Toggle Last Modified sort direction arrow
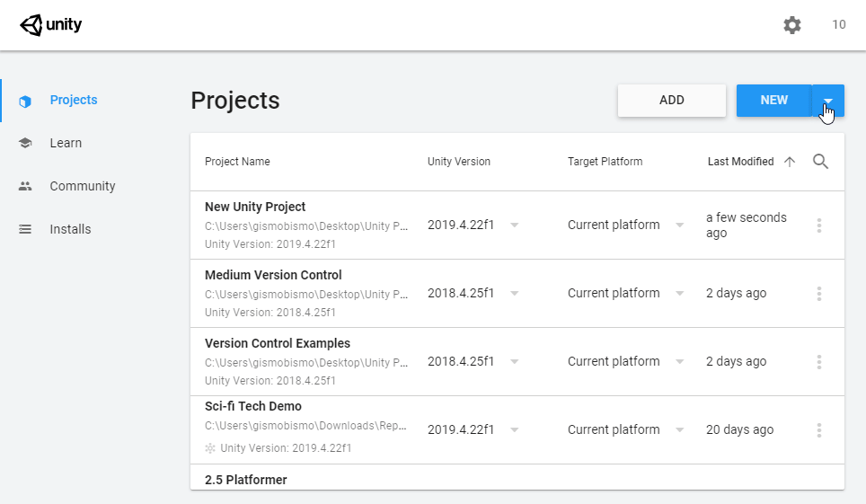866x504 pixels. 790,162
